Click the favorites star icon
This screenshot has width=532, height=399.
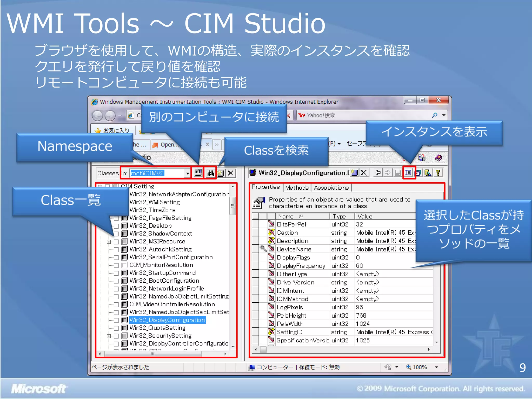98,131
